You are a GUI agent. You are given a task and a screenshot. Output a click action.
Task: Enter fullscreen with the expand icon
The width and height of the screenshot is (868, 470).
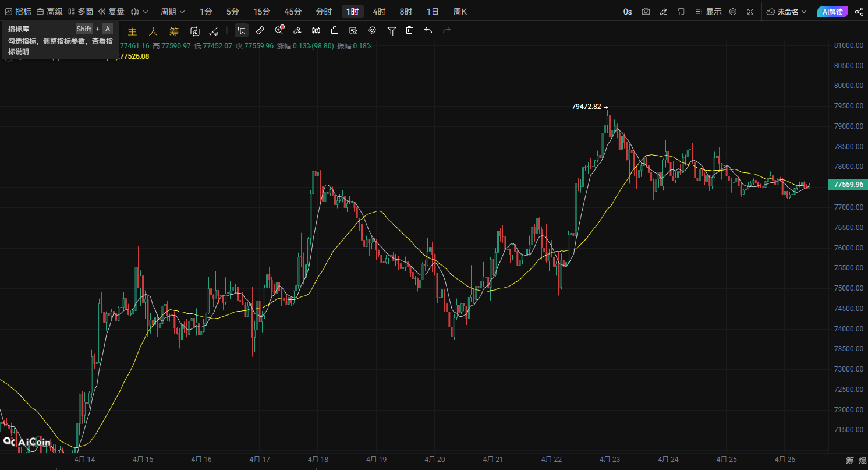point(750,12)
